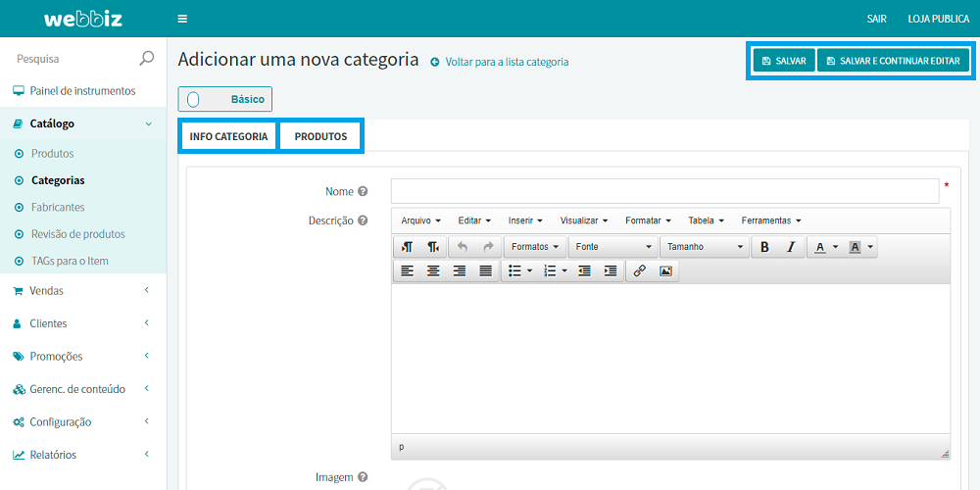The image size is (980, 490).
Task: Apply italic formatting in the editor
Action: tap(790, 247)
